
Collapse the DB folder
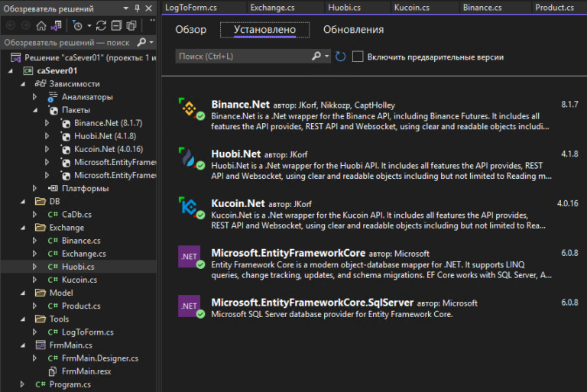pyautogui.click(x=23, y=202)
